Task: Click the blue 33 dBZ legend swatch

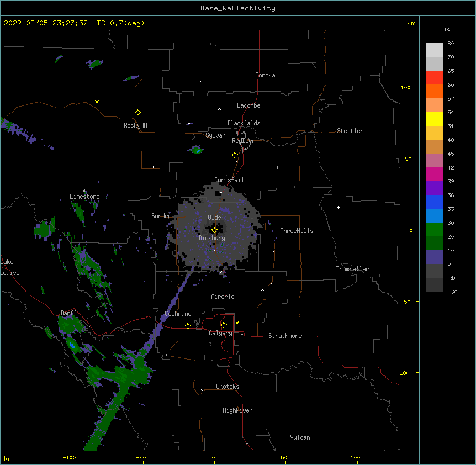Action: click(434, 202)
